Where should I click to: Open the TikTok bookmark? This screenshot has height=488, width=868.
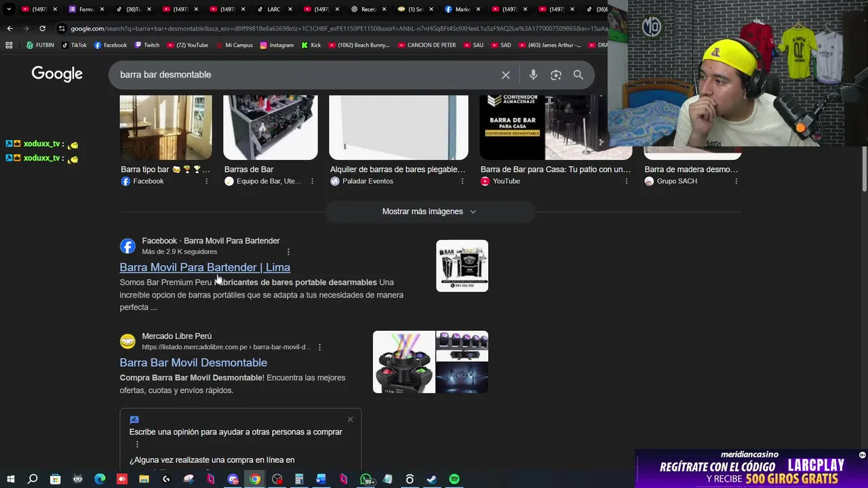[74, 45]
